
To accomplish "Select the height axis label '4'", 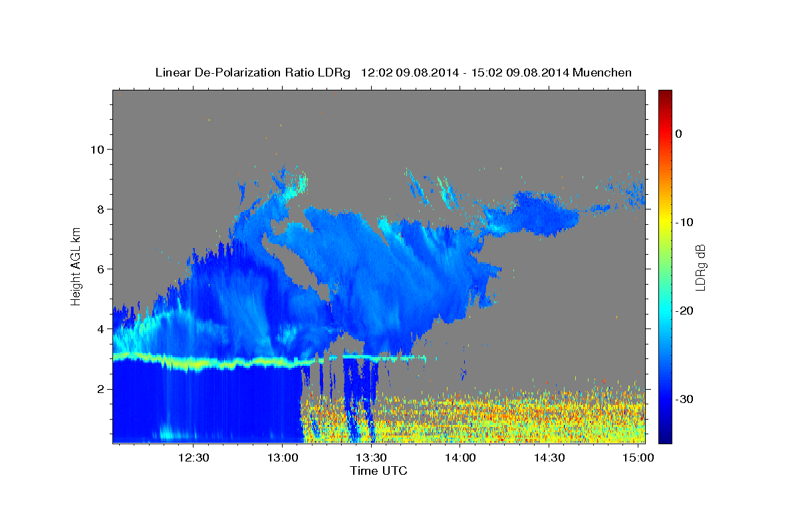I will [x=100, y=329].
